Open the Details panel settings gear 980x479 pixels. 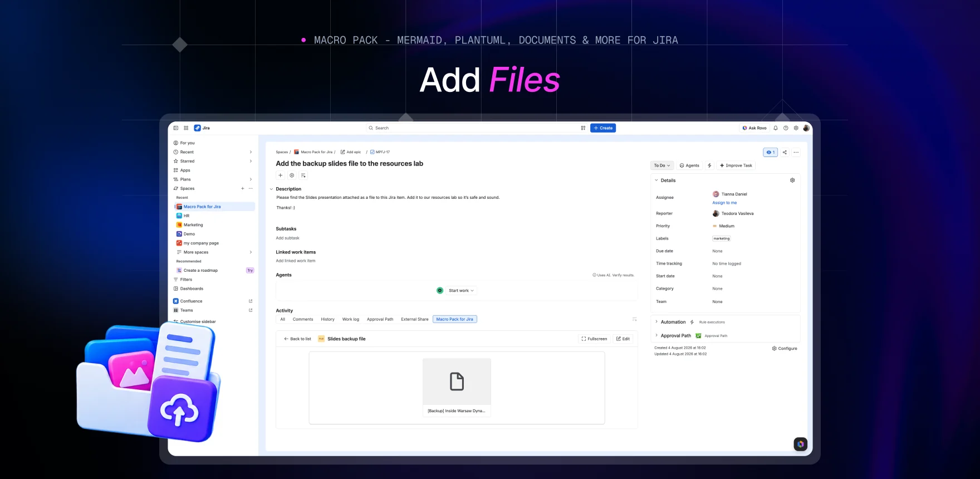(x=792, y=180)
